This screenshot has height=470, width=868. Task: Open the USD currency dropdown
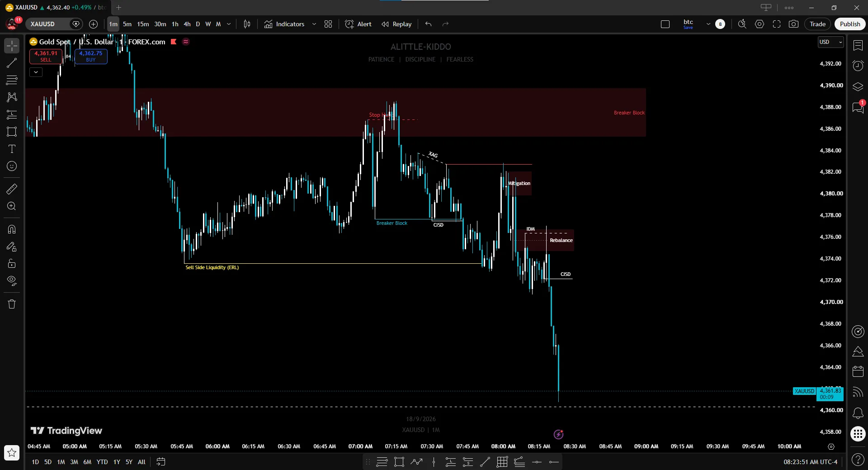pyautogui.click(x=830, y=42)
